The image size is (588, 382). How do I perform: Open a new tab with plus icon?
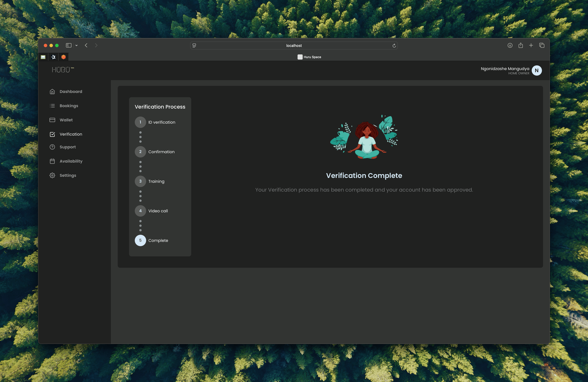[x=531, y=45]
